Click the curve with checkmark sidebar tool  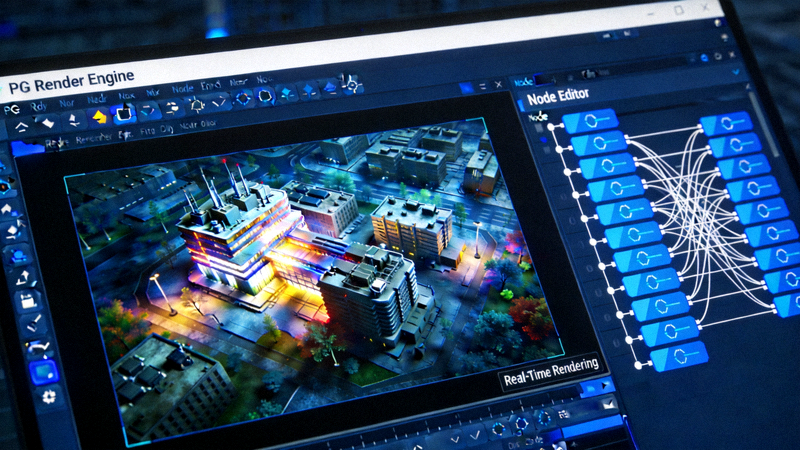pos(39,348)
